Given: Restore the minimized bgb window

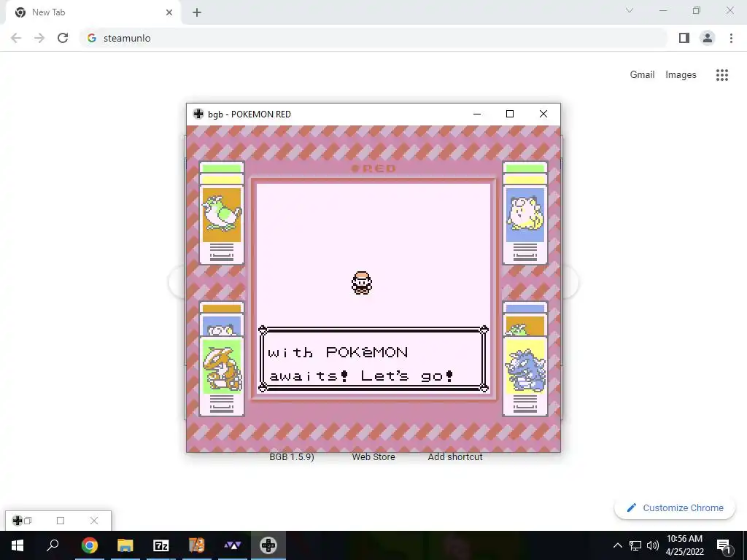Looking at the screenshot, I should click(x=28, y=521).
